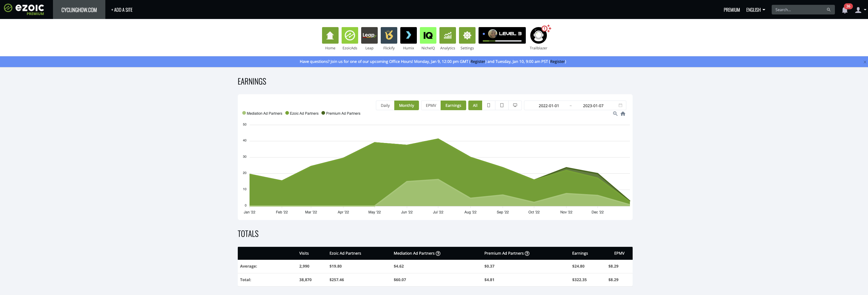Click the EPMV column header in totals

tap(619, 253)
